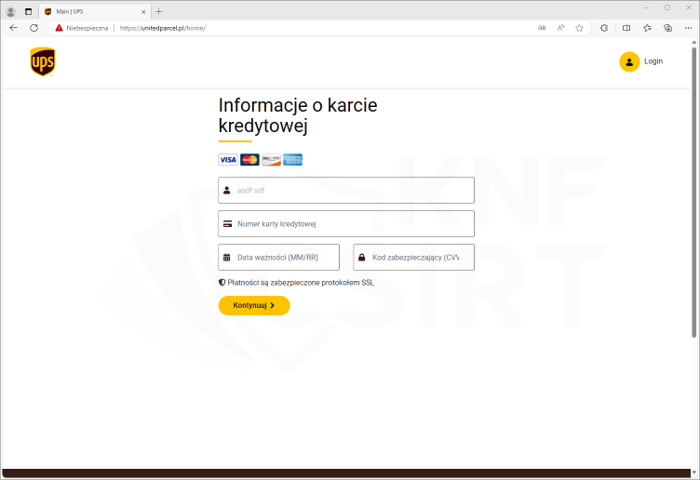The height and width of the screenshot is (480, 700).
Task: Toggle split screen view icon
Action: click(x=626, y=28)
